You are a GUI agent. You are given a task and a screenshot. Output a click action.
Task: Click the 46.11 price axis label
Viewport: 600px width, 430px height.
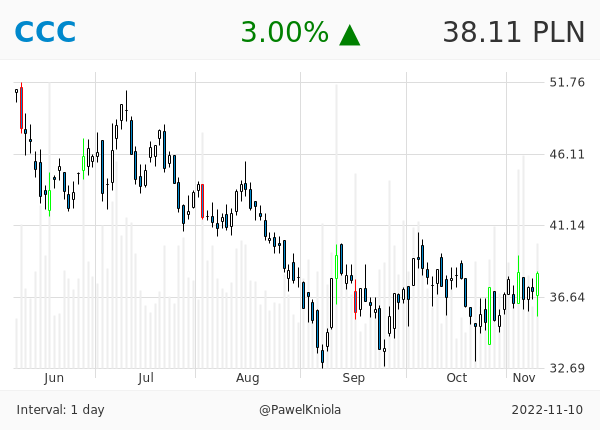pyautogui.click(x=567, y=155)
